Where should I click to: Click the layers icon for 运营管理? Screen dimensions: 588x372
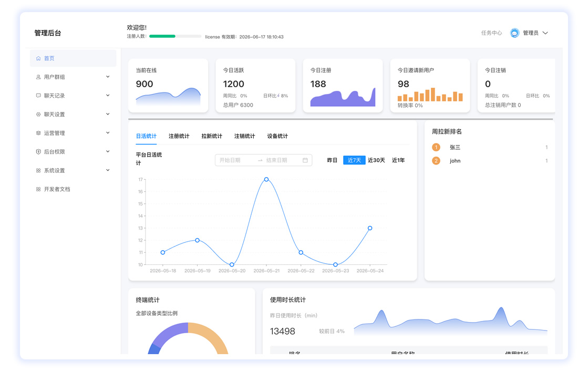point(38,133)
